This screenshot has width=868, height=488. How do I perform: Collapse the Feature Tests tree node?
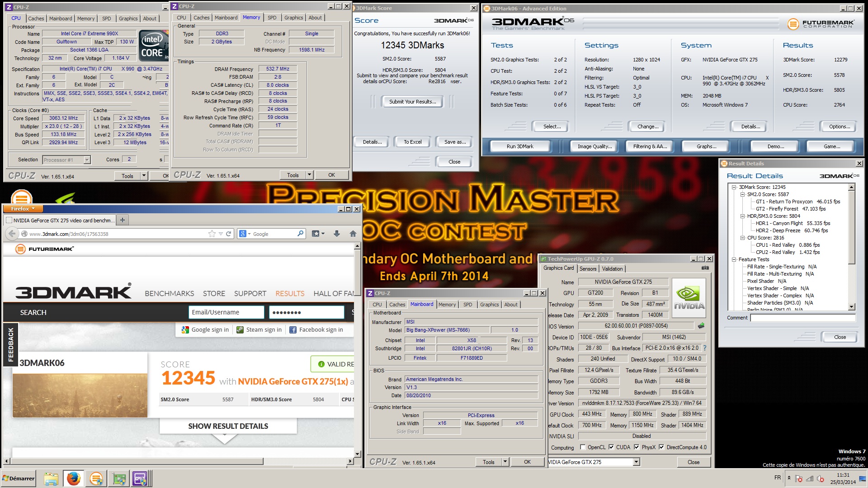click(734, 259)
